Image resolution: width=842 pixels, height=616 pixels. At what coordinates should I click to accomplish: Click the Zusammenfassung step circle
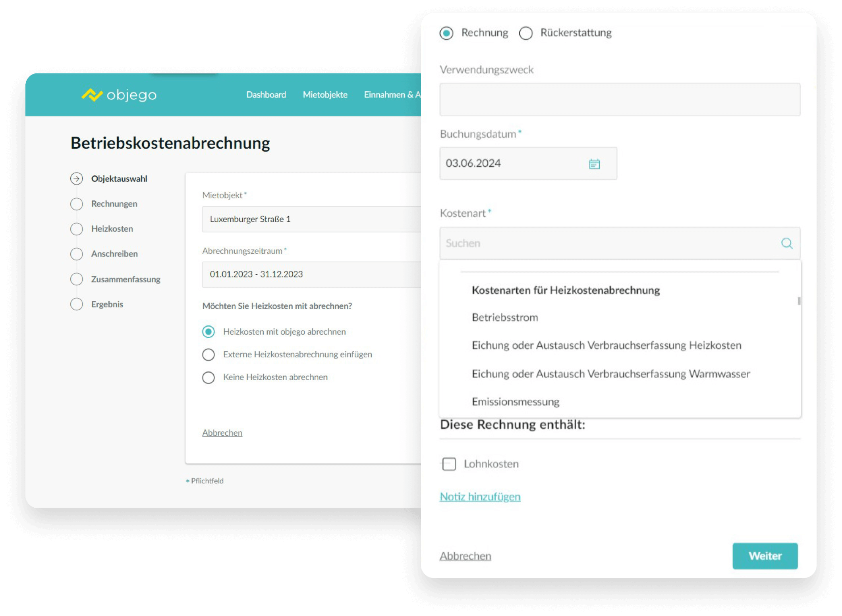tap(77, 279)
